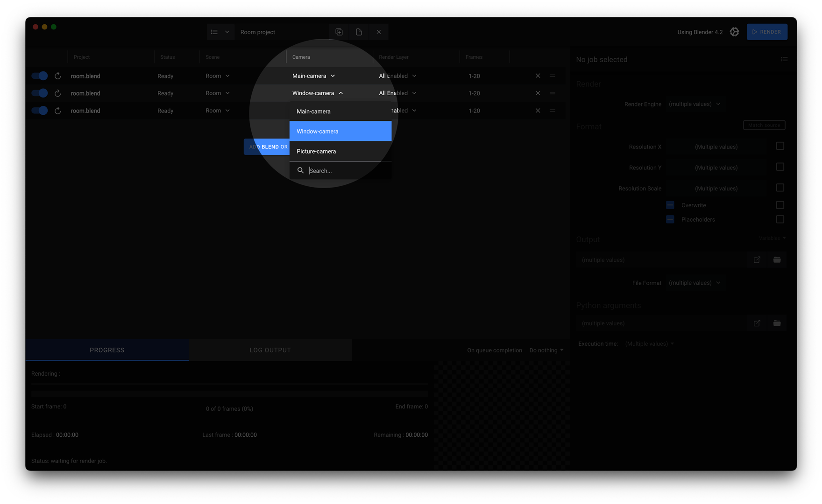
Task: Open the Blender settings gear icon
Action: (734, 32)
